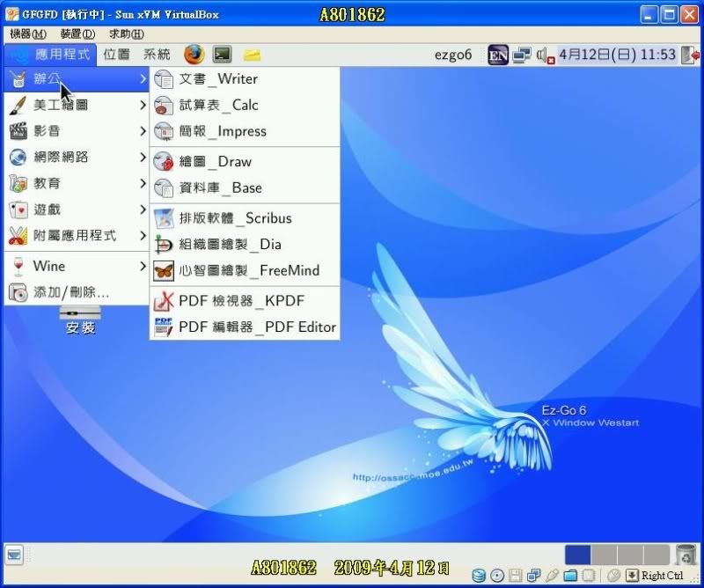
Task: Click the date and time clock
Action: 618,55
